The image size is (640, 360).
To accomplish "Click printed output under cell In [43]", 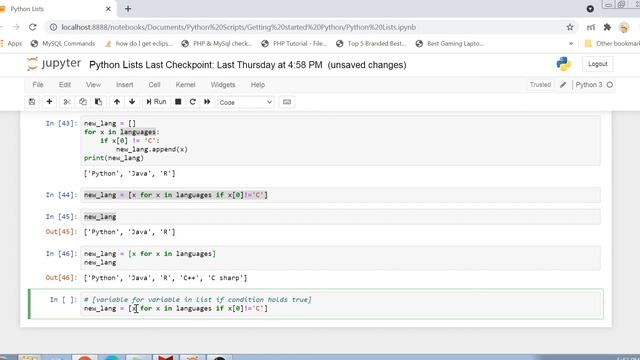I will (x=129, y=173).
